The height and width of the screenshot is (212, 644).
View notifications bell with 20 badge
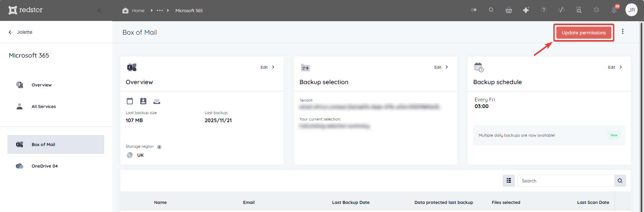[614, 10]
